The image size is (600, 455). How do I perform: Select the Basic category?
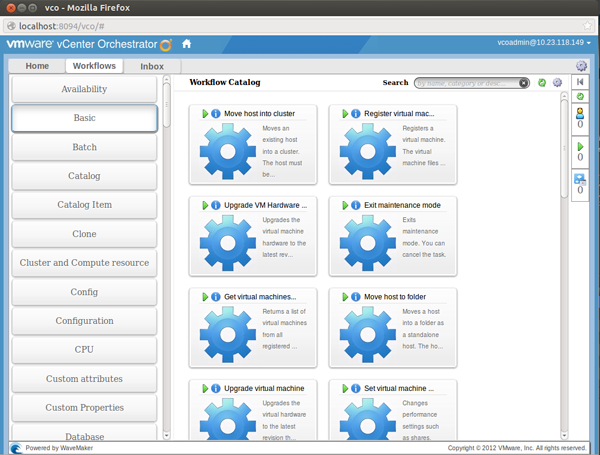pyautogui.click(x=84, y=118)
